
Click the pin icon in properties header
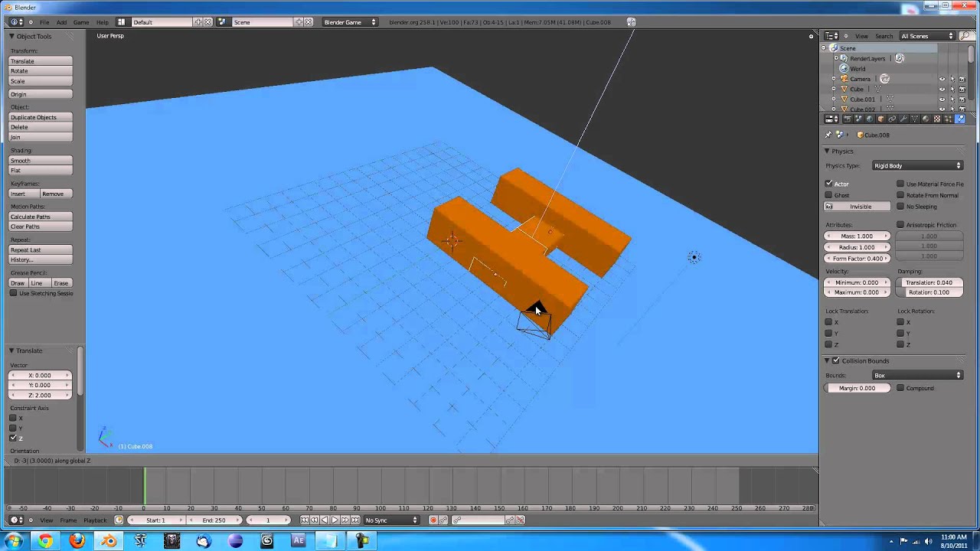coord(828,135)
